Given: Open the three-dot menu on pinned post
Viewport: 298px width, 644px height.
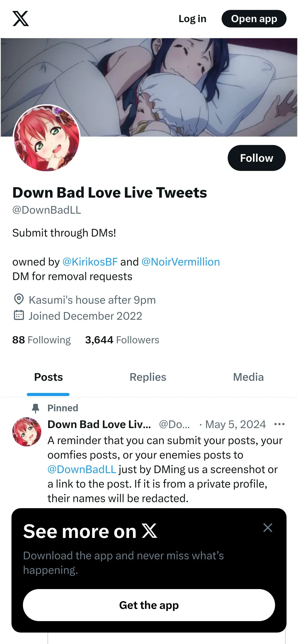Looking at the screenshot, I should pos(279,424).
